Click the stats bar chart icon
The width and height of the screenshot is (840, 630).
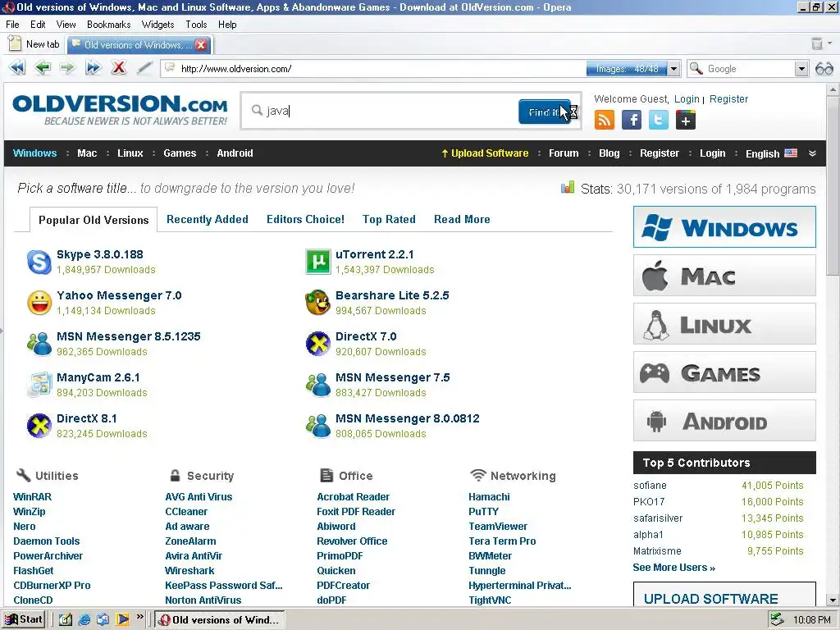point(568,188)
